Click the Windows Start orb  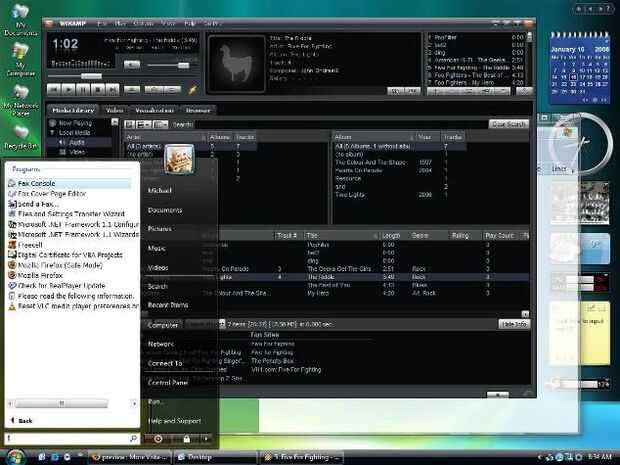(16, 457)
